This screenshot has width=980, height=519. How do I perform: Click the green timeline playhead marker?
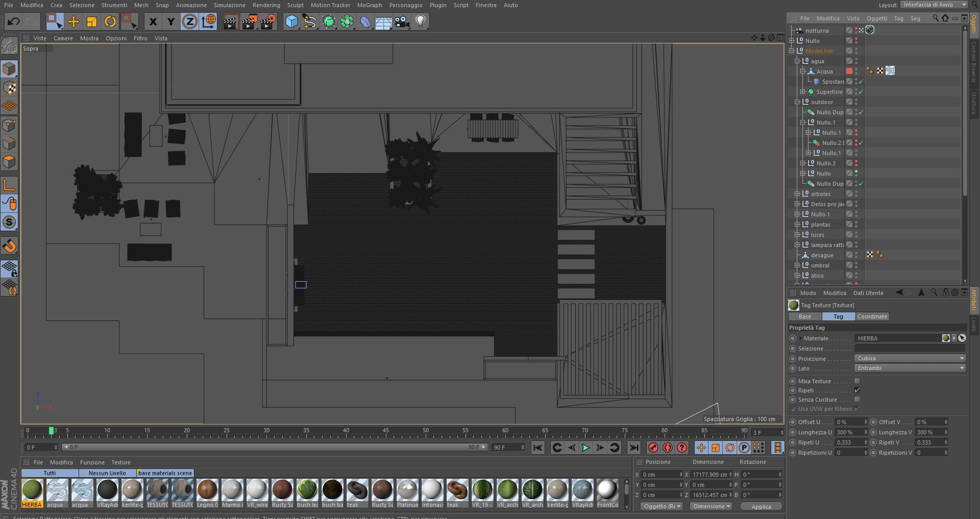point(52,431)
